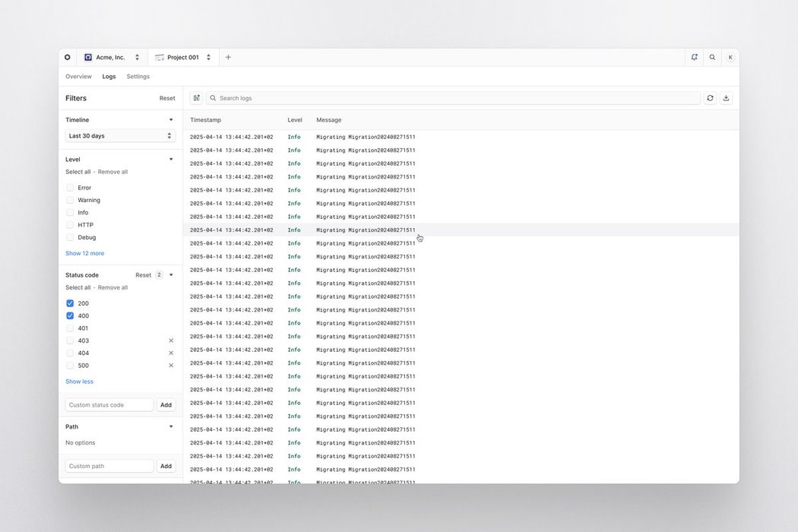Click the Level column header
Image resolution: width=798 pixels, height=532 pixels.
coord(295,120)
